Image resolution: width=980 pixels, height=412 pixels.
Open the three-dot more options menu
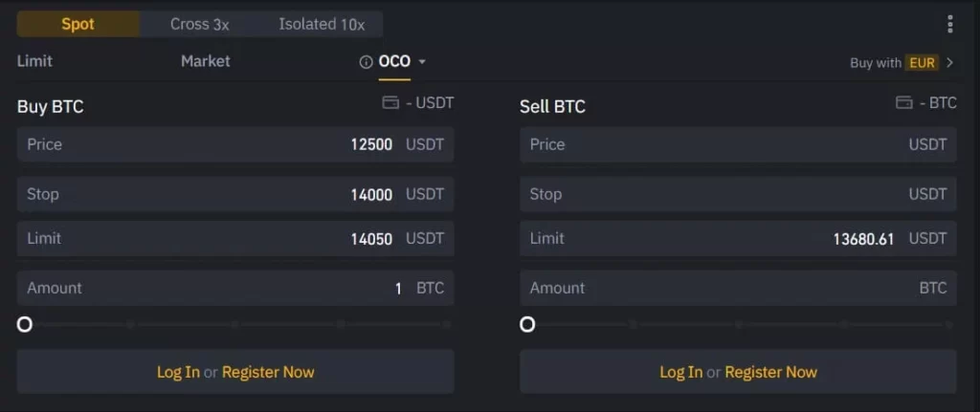[x=949, y=24]
